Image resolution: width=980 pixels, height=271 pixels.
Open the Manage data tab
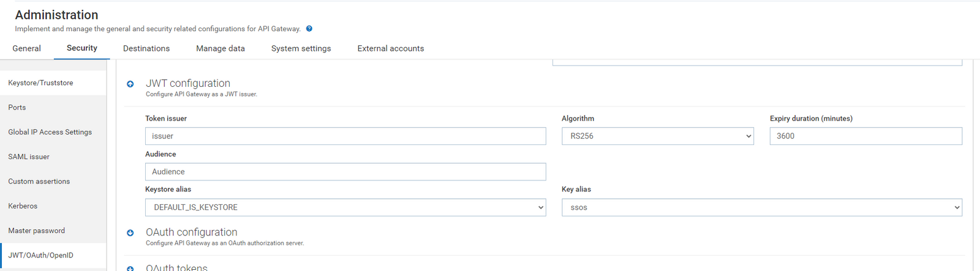(221, 48)
